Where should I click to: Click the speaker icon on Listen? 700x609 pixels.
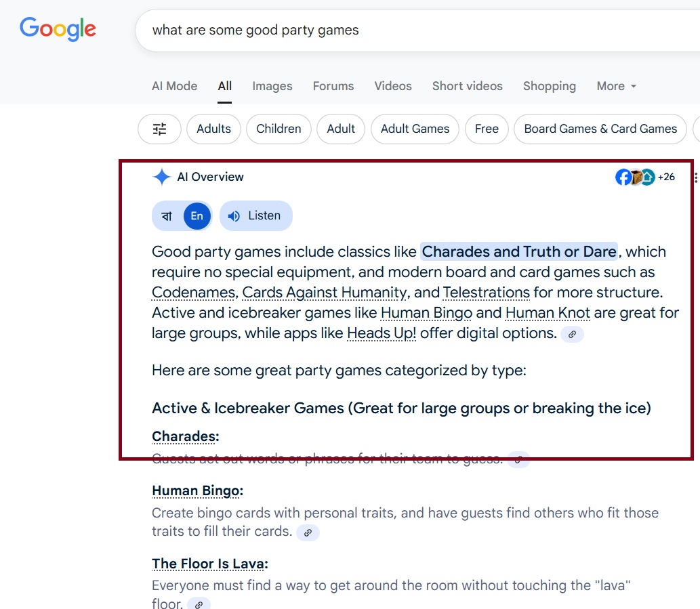pos(234,216)
